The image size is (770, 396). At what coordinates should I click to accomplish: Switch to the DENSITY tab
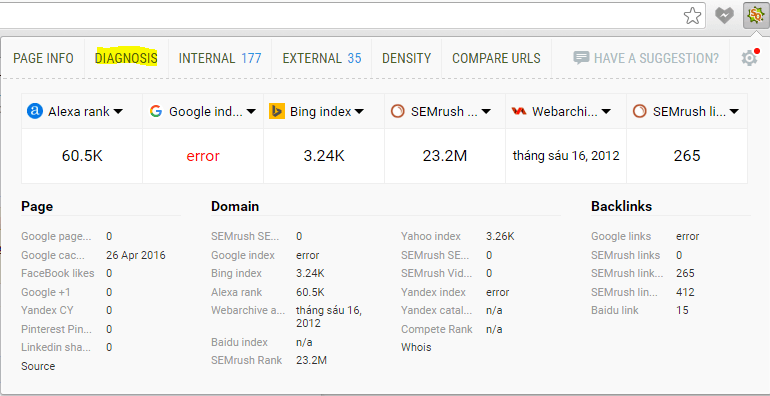(407, 58)
